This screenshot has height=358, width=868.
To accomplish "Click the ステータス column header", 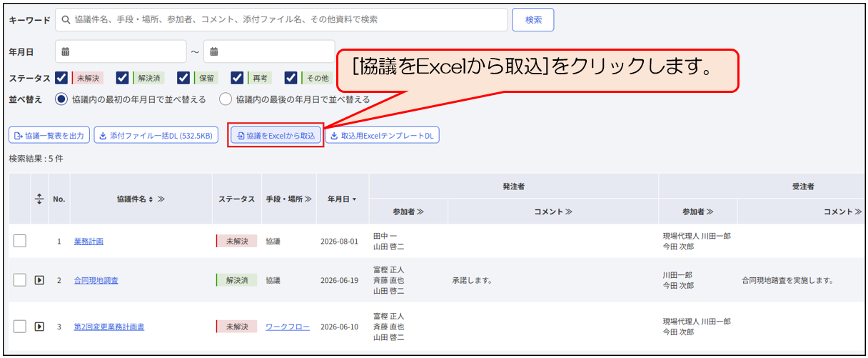I will 236,199.
